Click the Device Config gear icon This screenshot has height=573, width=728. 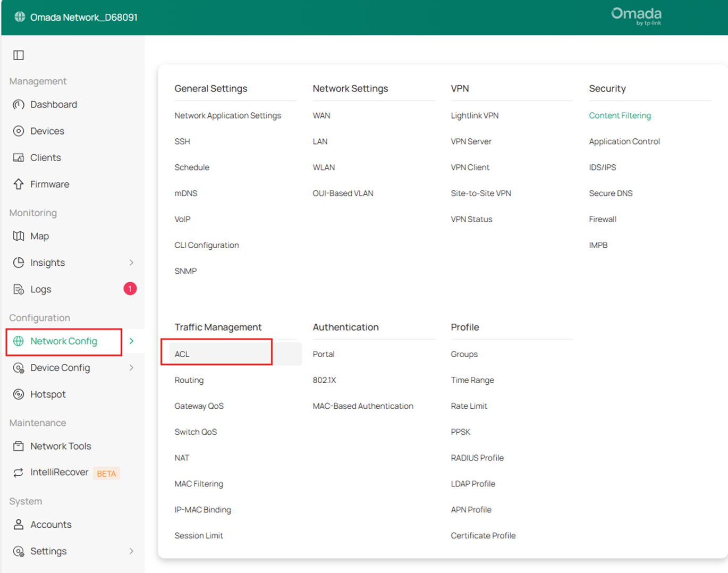(x=19, y=368)
